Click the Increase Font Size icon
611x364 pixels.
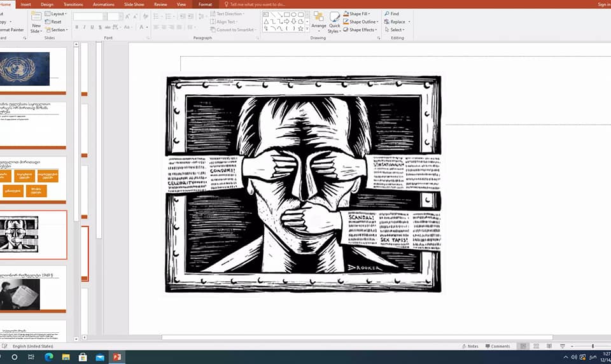point(127,17)
